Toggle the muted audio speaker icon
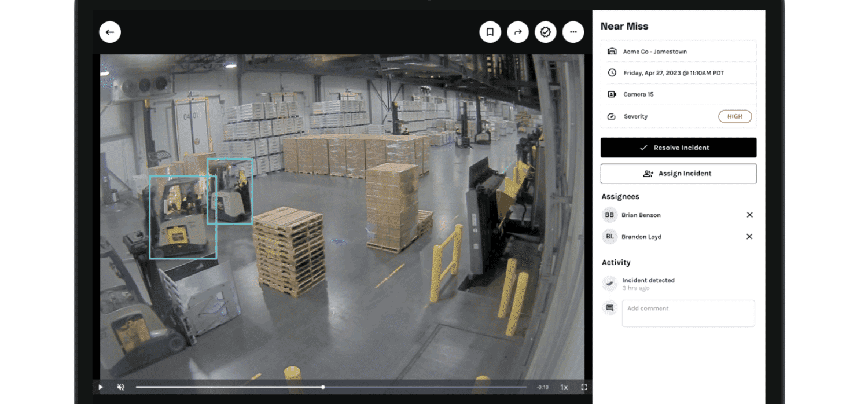Image resolution: width=868 pixels, height=404 pixels. 121,387
